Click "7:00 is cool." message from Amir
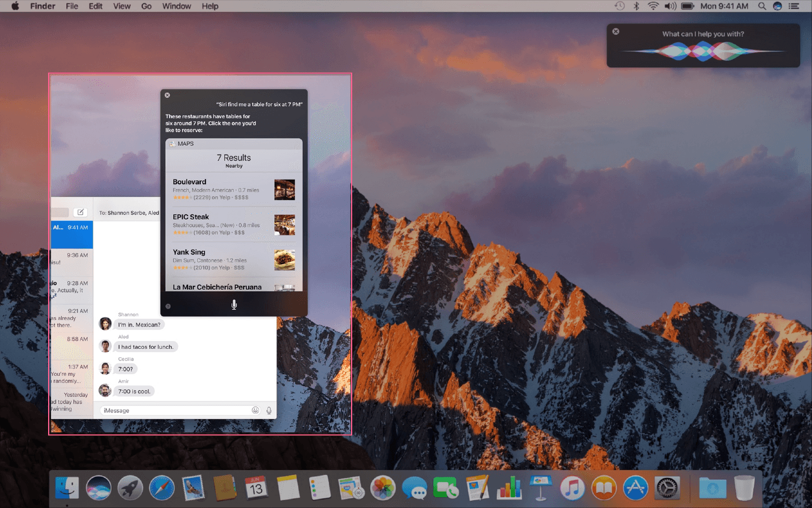 point(135,391)
